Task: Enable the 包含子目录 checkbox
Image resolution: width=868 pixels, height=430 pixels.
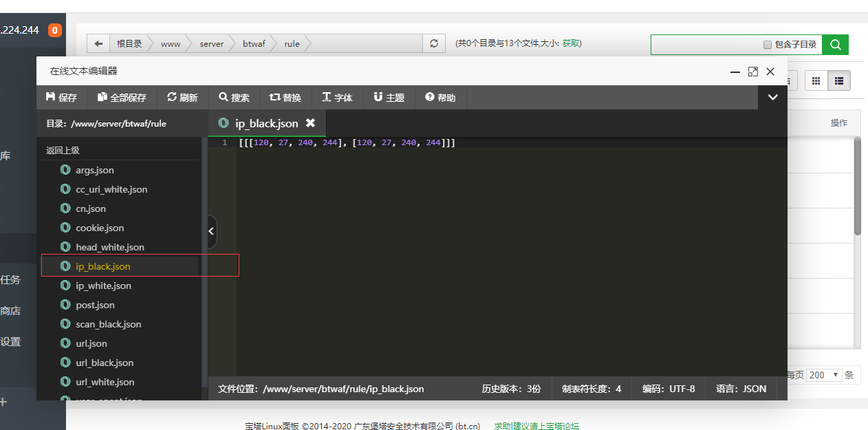Action: 768,45
